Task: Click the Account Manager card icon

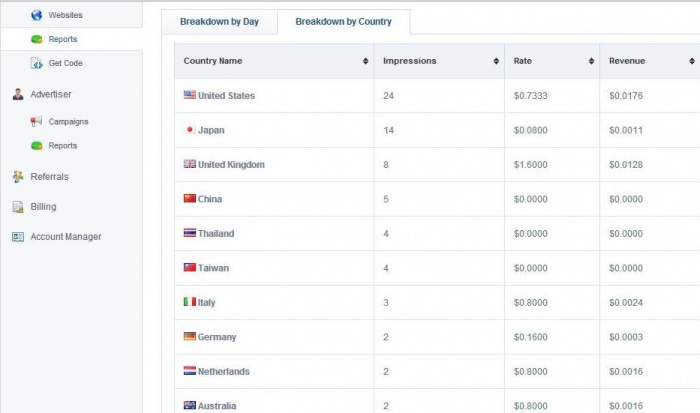Action: (18, 237)
